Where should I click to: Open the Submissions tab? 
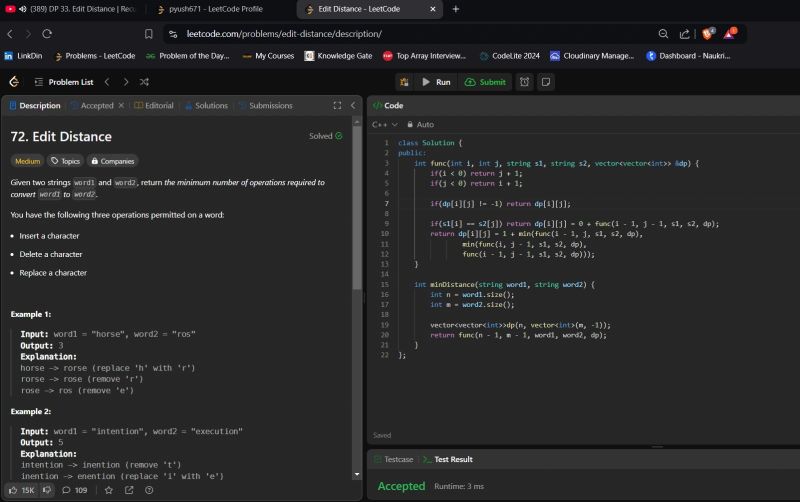265,106
